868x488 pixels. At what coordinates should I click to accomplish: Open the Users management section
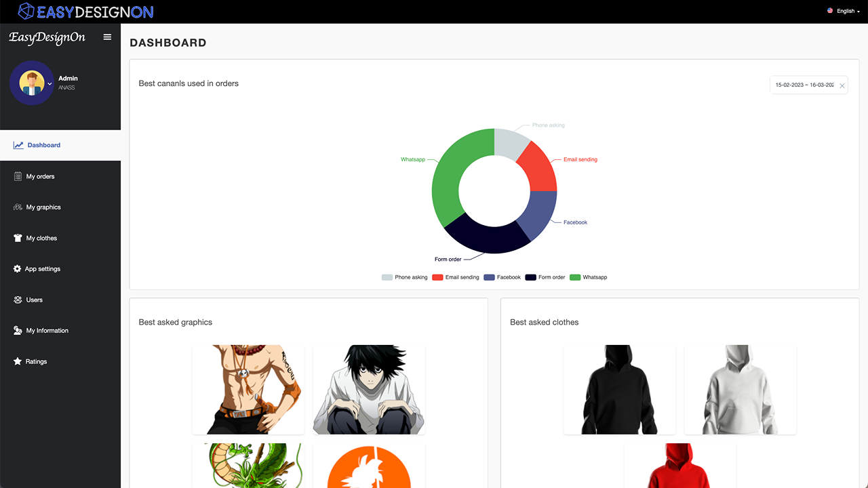pyautogui.click(x=35, y=300)
